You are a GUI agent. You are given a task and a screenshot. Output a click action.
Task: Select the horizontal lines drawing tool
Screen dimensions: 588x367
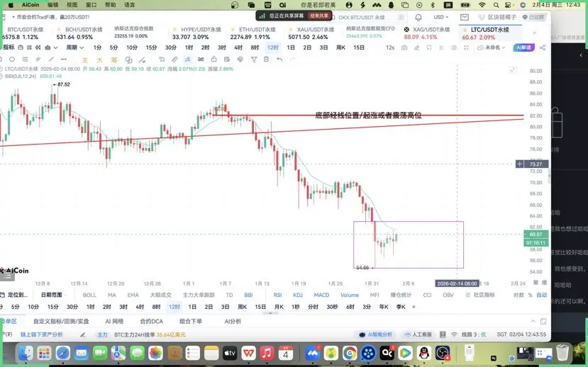click(25, 60)
